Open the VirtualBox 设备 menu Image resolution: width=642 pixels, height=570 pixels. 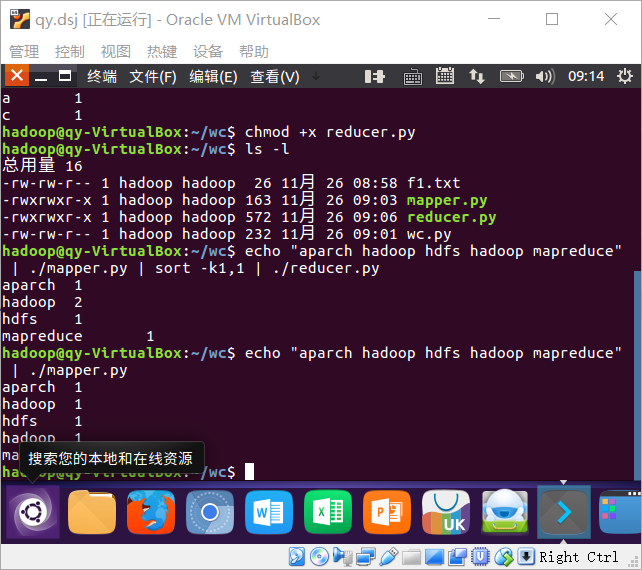208,52
